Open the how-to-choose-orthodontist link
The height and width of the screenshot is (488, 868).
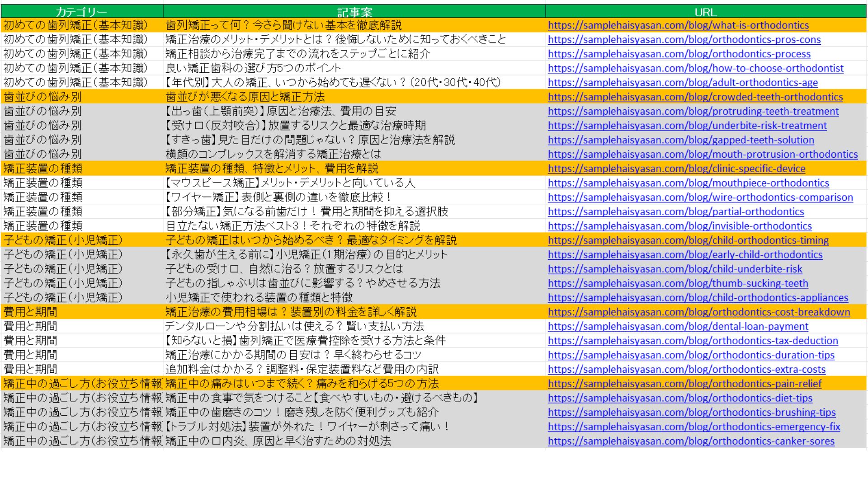(x=695, y=68)
